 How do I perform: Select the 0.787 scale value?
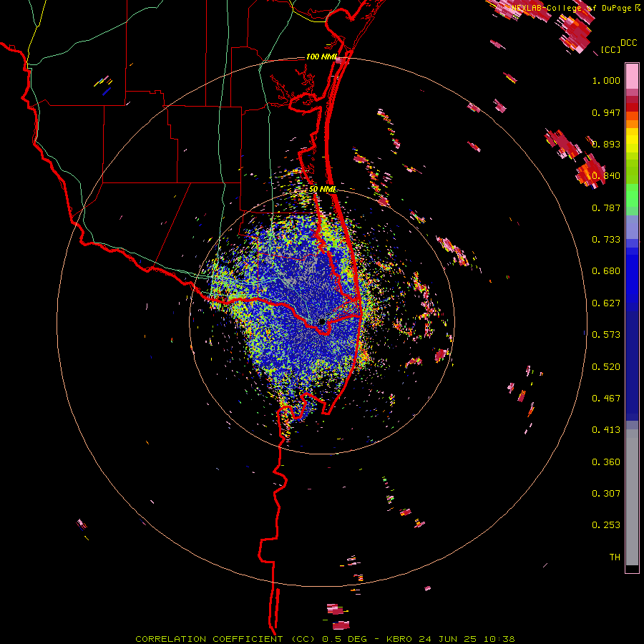(x=606, y=208)
